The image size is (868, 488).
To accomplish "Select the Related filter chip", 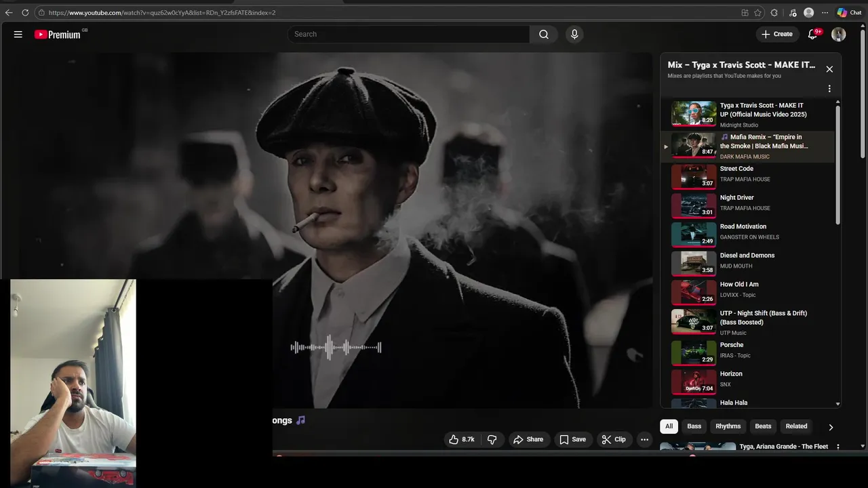I will [x=796, y=426].
